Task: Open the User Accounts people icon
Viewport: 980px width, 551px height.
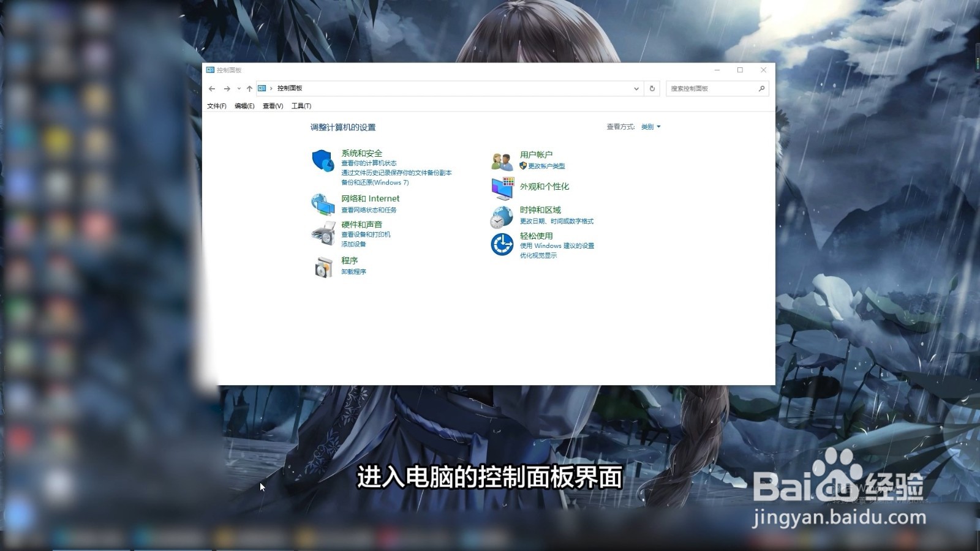Action: (x=502, y=161)
